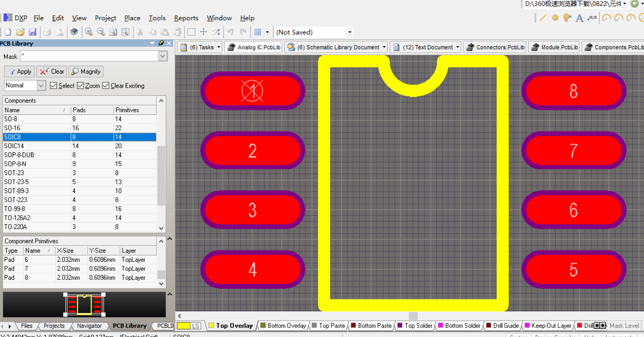Open the grid icon dropdown arrow
This screenshot has height=337, width=644.
click(267, 32)
